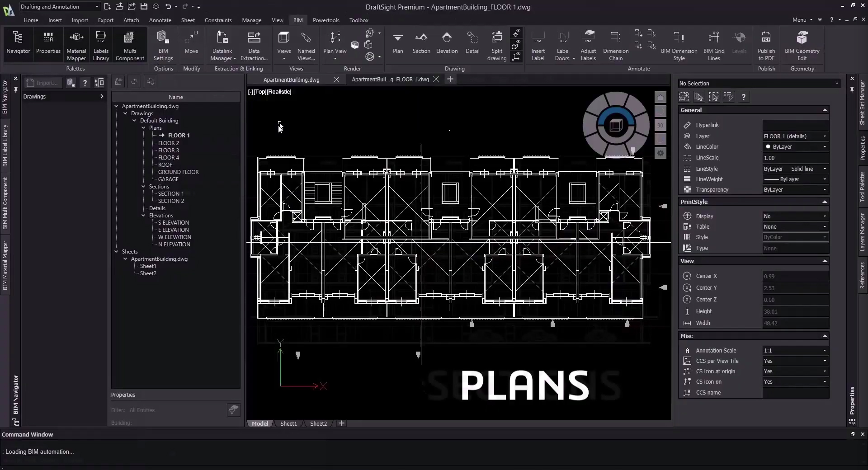The height and width of the screenshot is (470, 868).
Task: Open the PrintStyle Display dropdown
Action: click(824, 216)
